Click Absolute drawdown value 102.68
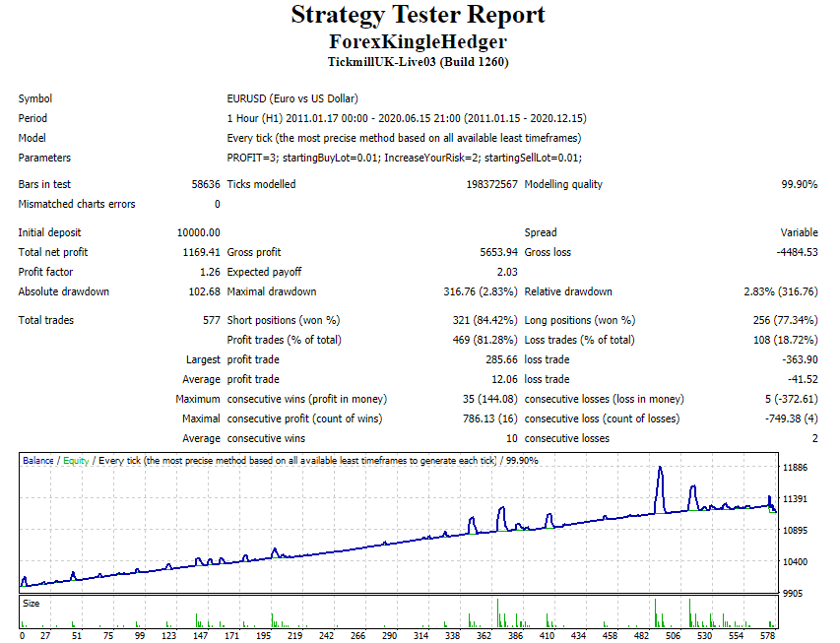The width and height of the screenshot is (840, 643). point(204,292)
